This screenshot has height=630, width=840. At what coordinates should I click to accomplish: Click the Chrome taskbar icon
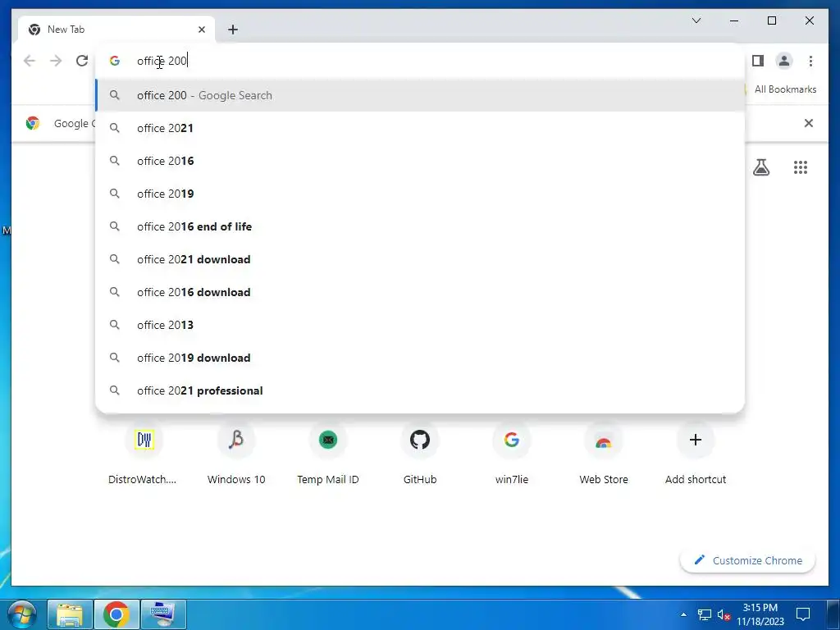pos(116,614)
